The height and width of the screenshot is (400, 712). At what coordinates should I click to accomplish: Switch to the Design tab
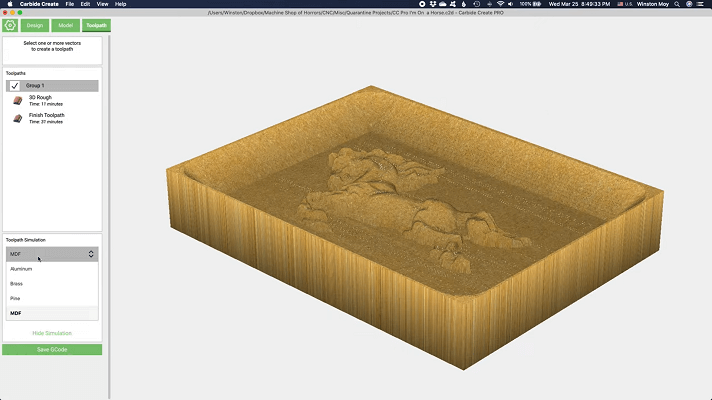pos(35,24)
